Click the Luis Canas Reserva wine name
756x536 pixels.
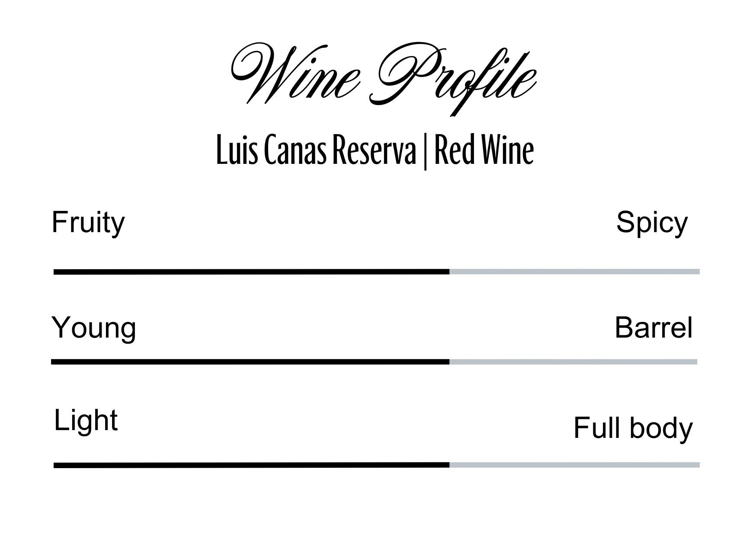point(315,151)
